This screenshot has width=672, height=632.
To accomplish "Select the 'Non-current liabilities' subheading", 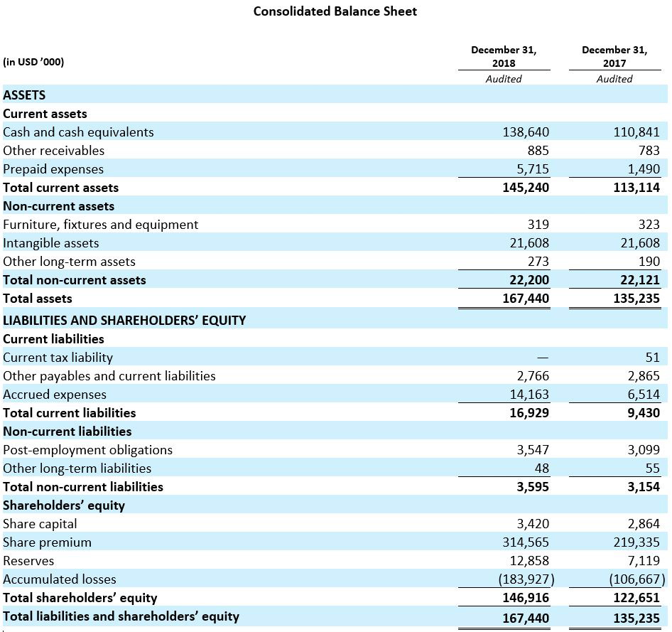I will pos(67,432).
